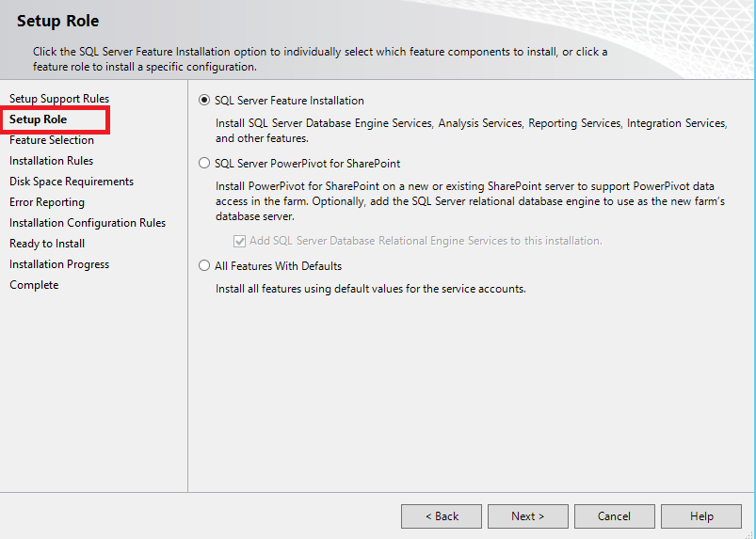Go to Error Reporting step

click(x=47, y=202)
